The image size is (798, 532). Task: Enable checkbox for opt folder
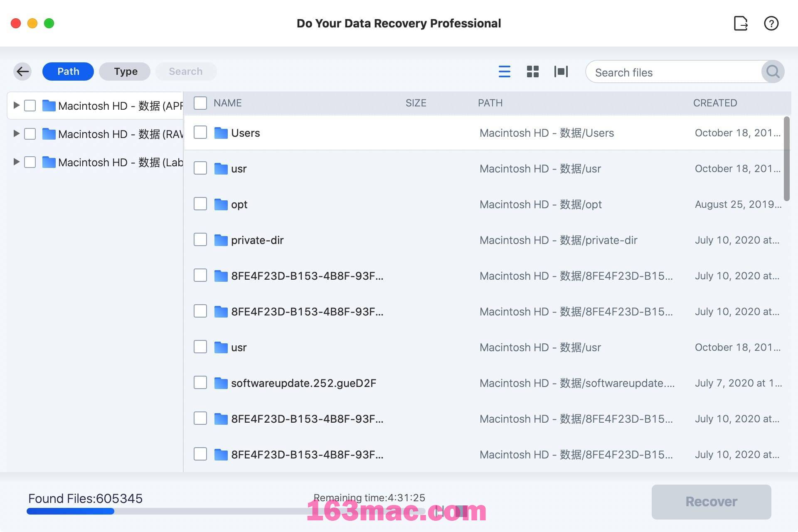[x=200, y=204]
